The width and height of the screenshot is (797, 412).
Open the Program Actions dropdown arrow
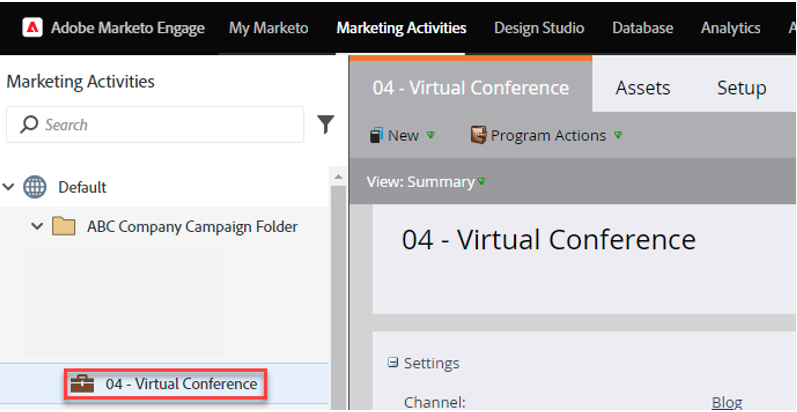coord(618,135)
